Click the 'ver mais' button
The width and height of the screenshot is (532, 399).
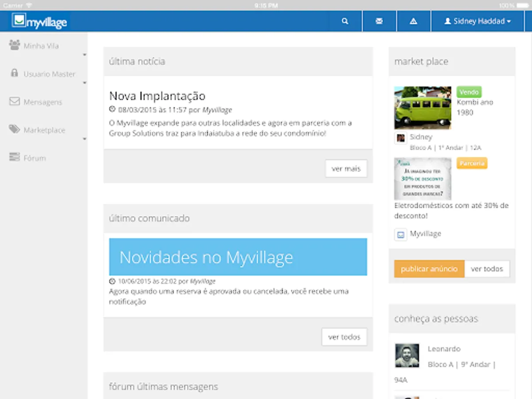coord(346,168)
